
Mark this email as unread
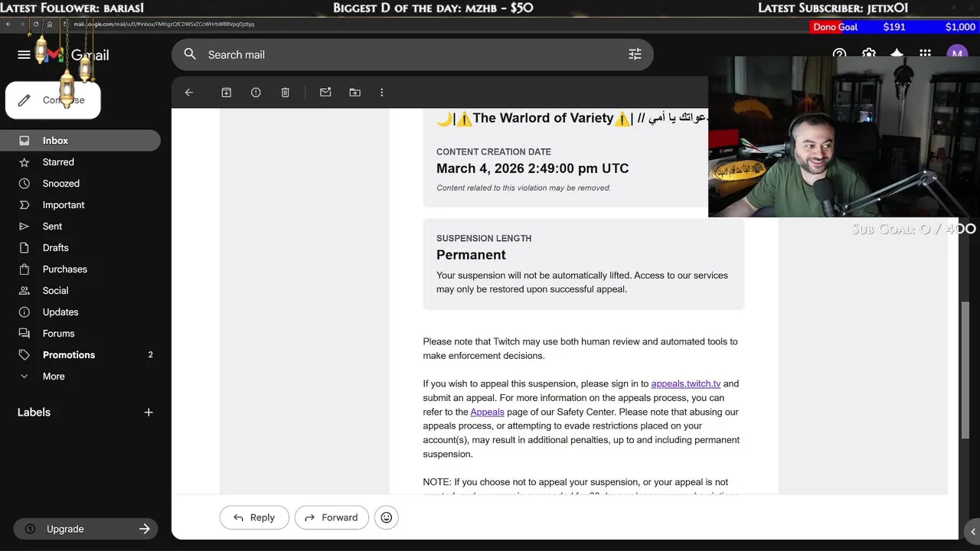[x=325, y=93]
